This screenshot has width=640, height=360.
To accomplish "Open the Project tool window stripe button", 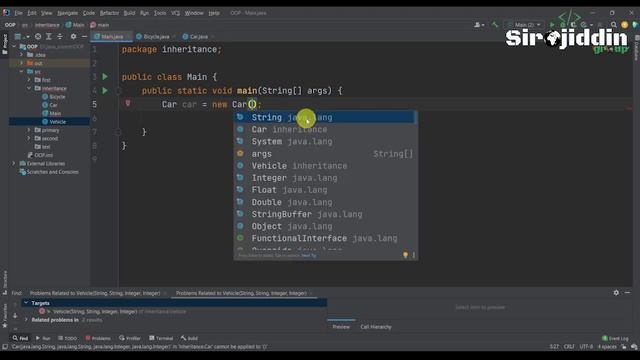I will (4, 44).
